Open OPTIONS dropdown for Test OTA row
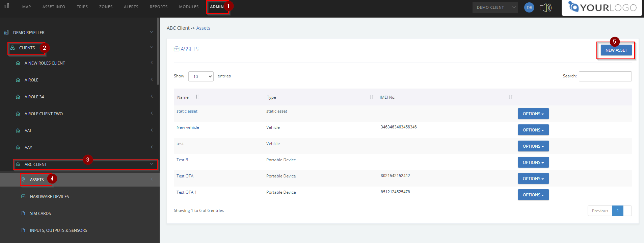This screenshot has width=644, height=243. pyautogui.click(x=533, y=178)
